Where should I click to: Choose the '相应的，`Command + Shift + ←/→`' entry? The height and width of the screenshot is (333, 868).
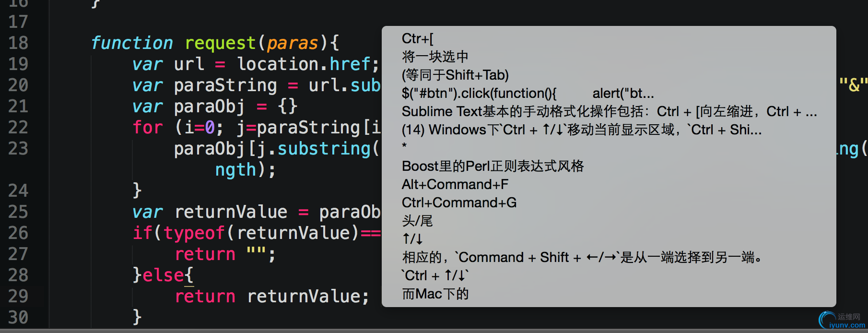click(x=609, y=257)
